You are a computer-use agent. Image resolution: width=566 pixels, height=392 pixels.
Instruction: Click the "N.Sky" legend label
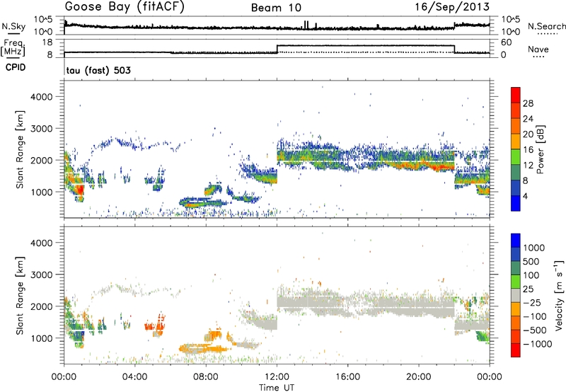click(13, 26)
